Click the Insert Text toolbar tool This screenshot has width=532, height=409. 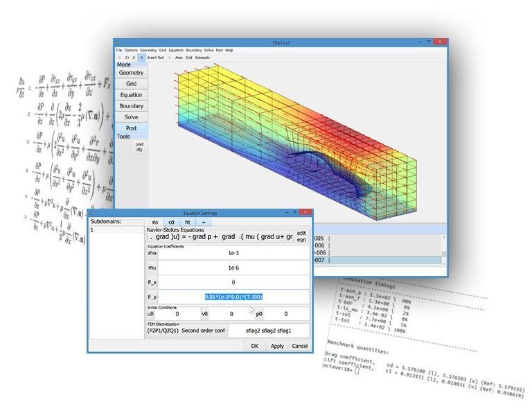point(156,58)
